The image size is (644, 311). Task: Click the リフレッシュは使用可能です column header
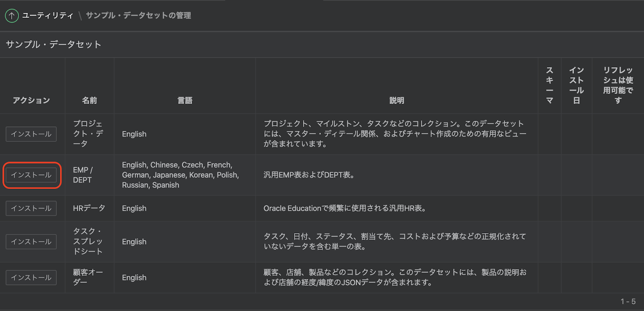pos(618,85)
